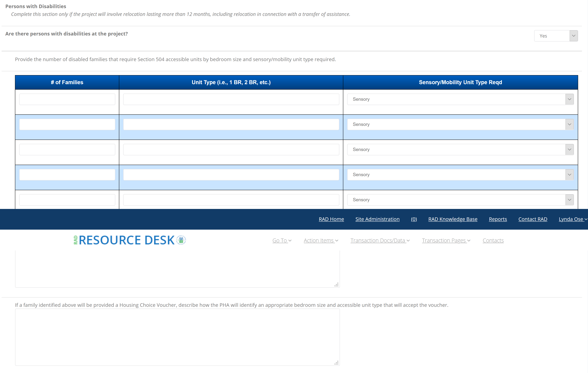Open the Go To menu
Viewport: 588px width, 373px height.
[282, 240]
